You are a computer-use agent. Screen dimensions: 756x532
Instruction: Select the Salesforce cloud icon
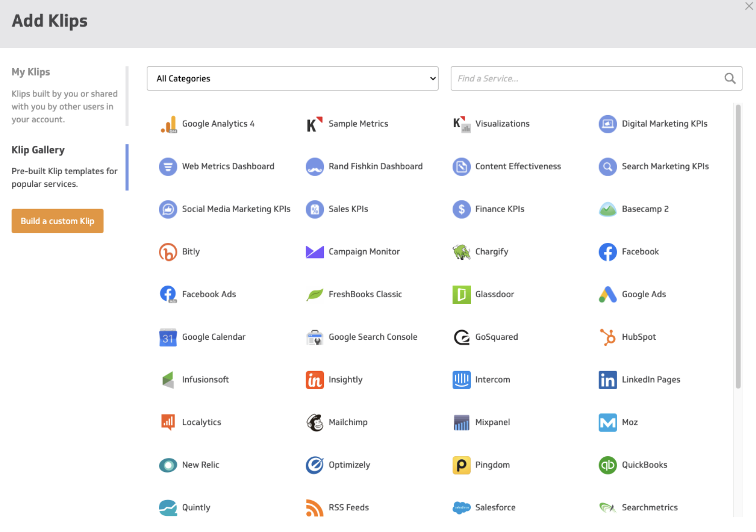click(461, 508)
